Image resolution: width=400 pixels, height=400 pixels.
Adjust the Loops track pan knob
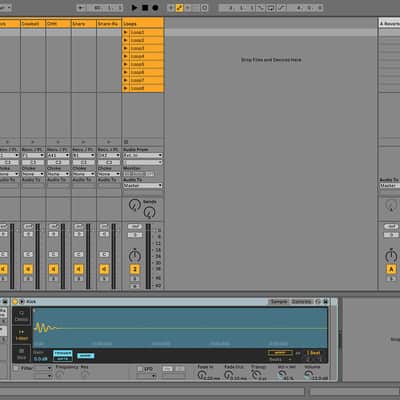coord(135,256)
